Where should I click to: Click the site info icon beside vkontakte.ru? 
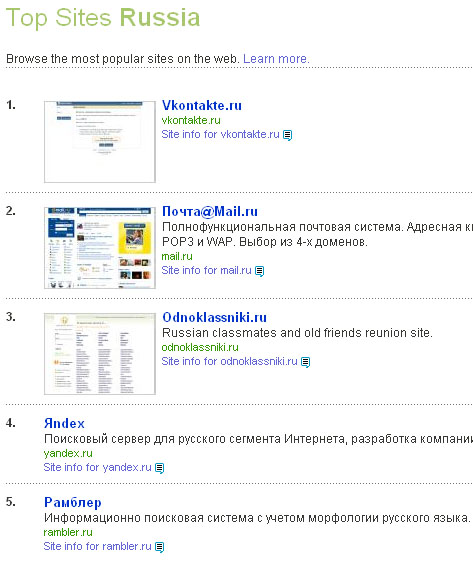[288, 135]
